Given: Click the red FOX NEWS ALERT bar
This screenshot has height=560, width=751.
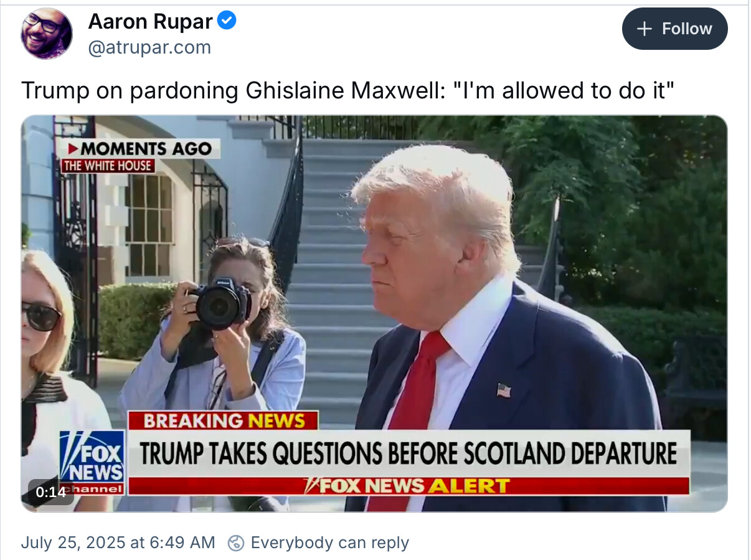Looking at the screenshot, I should (409, 486).
